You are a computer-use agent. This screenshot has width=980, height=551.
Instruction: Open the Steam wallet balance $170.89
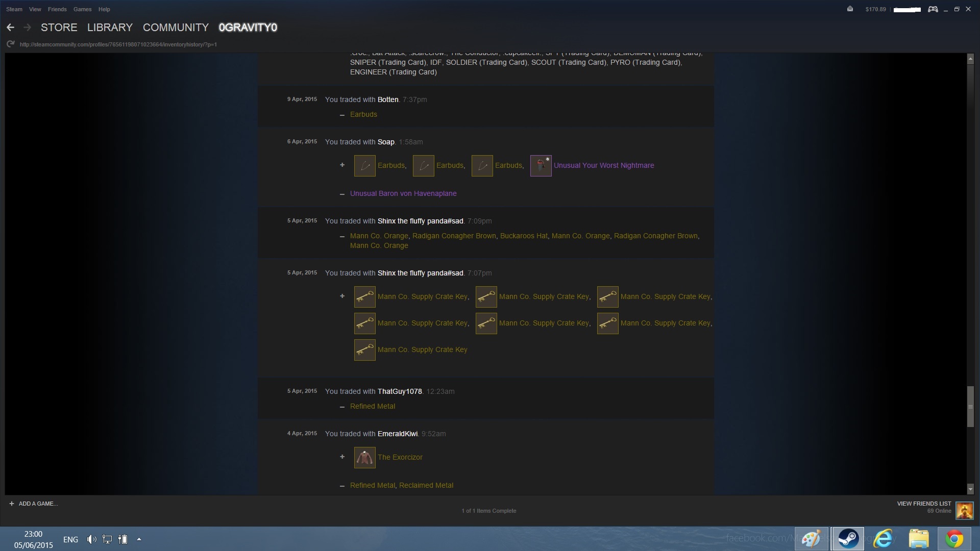click(875, 9)
